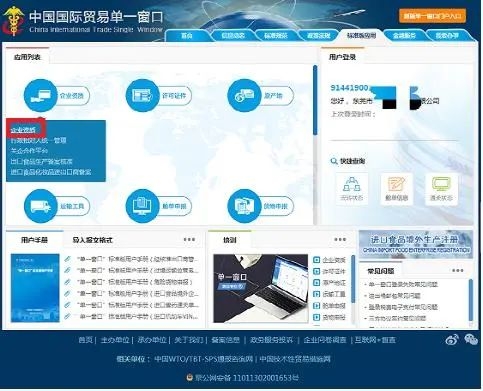
Task: Open the 企业资质 app icon
Action: [40, 95]
